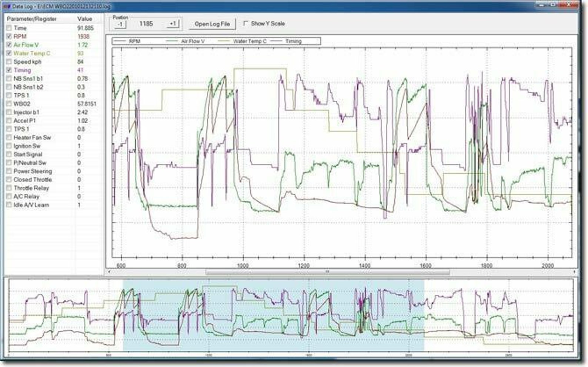Screen dimensions: 588x367
Task: Click the right arrow of chart scrollbar
Action: pos(574,272)
